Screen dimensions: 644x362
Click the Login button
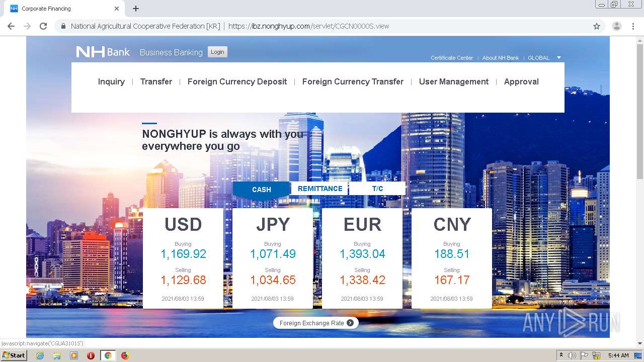[217, 52]
